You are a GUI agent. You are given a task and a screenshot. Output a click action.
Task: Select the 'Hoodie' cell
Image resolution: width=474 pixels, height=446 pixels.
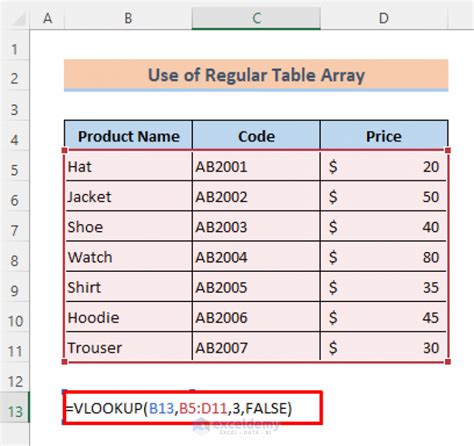tap(128, 317)
